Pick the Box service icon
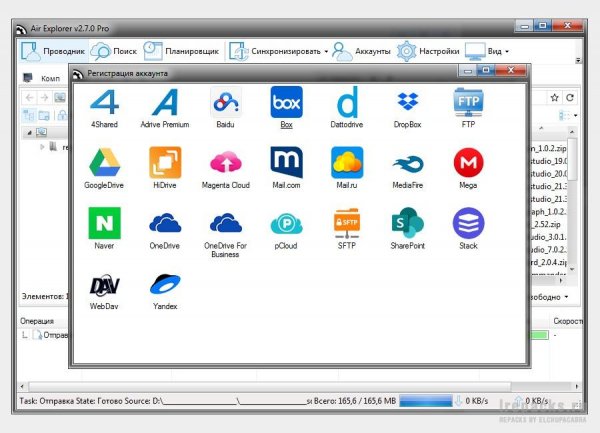 click(286, 108)
